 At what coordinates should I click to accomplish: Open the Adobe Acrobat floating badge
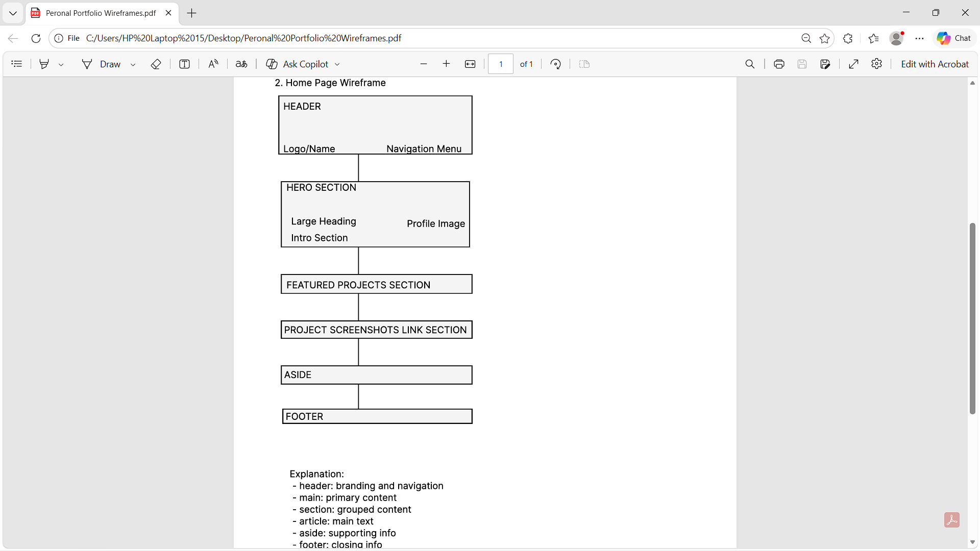tap(952, 519)
